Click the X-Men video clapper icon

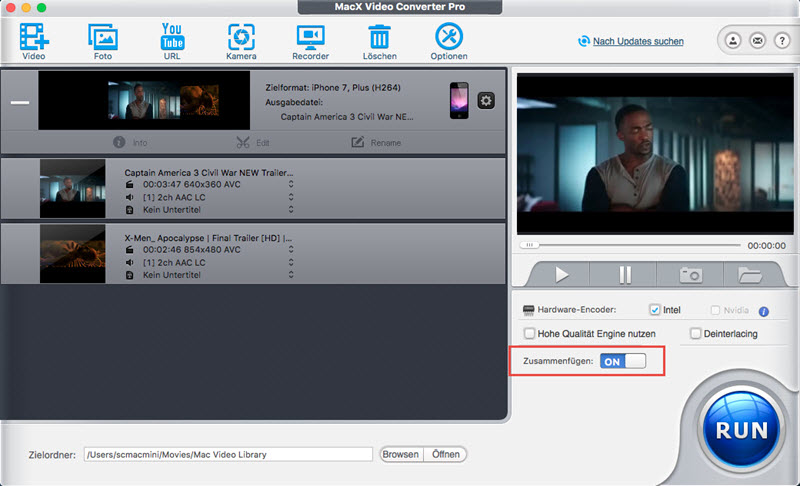point(130,249)
